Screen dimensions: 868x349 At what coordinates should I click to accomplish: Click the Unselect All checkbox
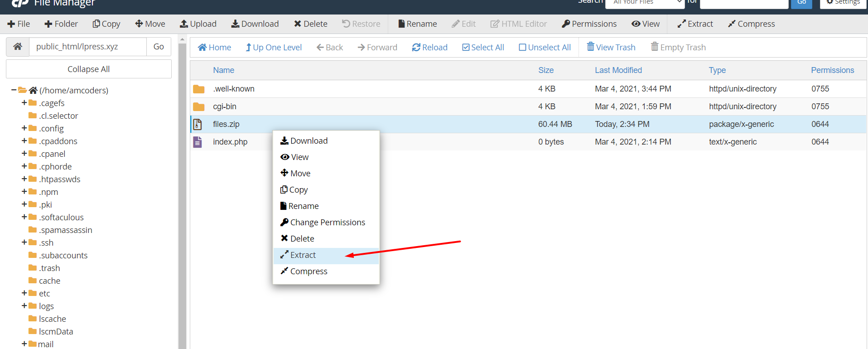click(x=522, y=48)
